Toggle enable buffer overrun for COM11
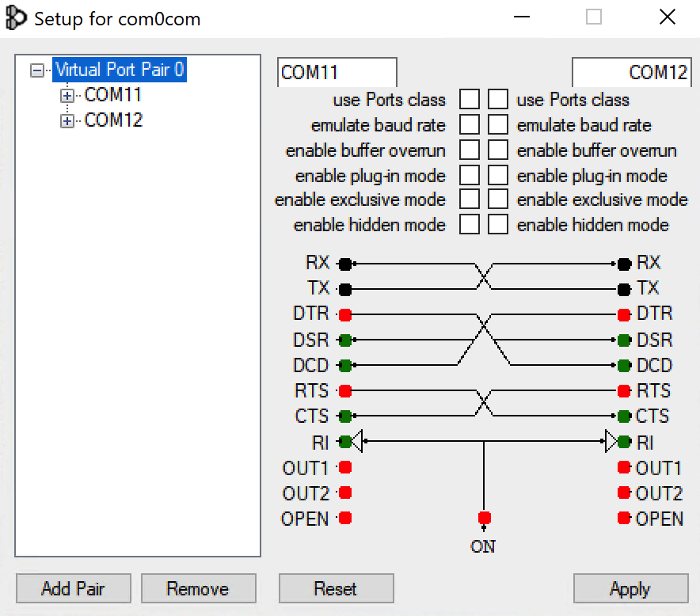This screenshot has height=616, width=700. [470, 150]
